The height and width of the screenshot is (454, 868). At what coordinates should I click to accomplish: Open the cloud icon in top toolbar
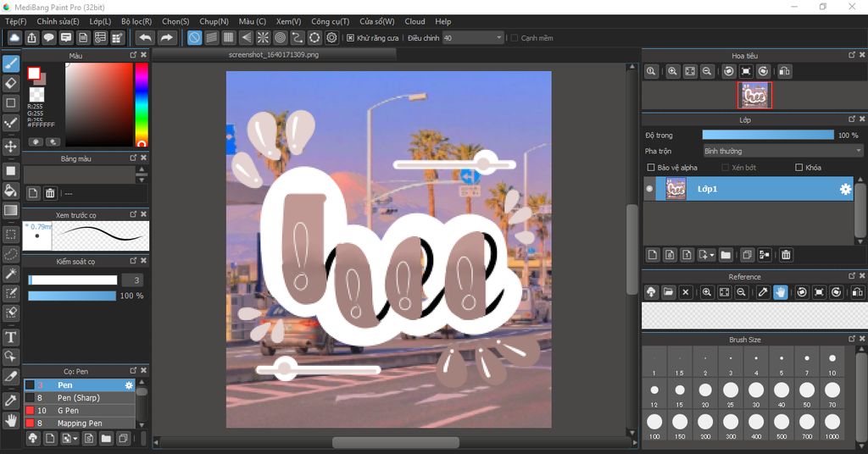pyautogui.click(x=14, y=37)
